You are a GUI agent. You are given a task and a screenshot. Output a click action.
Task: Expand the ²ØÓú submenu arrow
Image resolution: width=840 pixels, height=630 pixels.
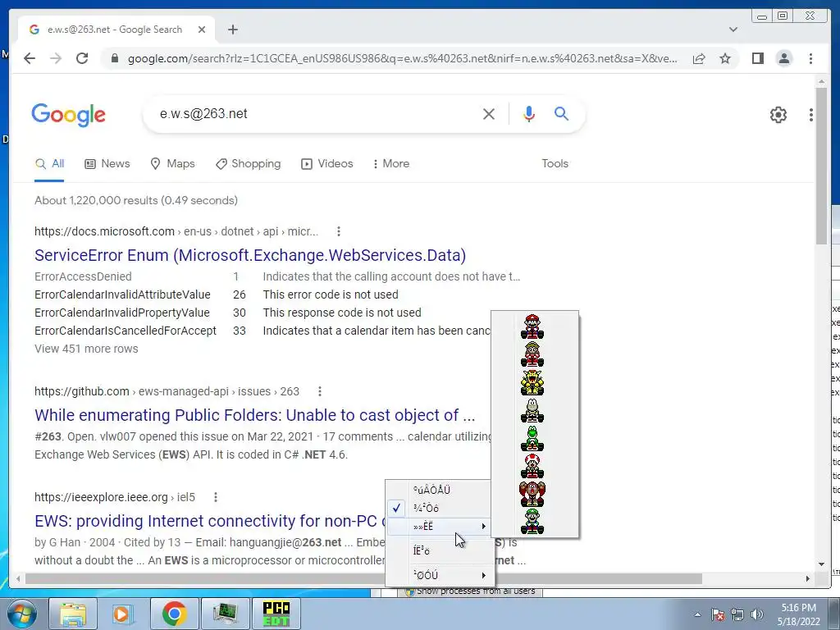tap(484, 575)
